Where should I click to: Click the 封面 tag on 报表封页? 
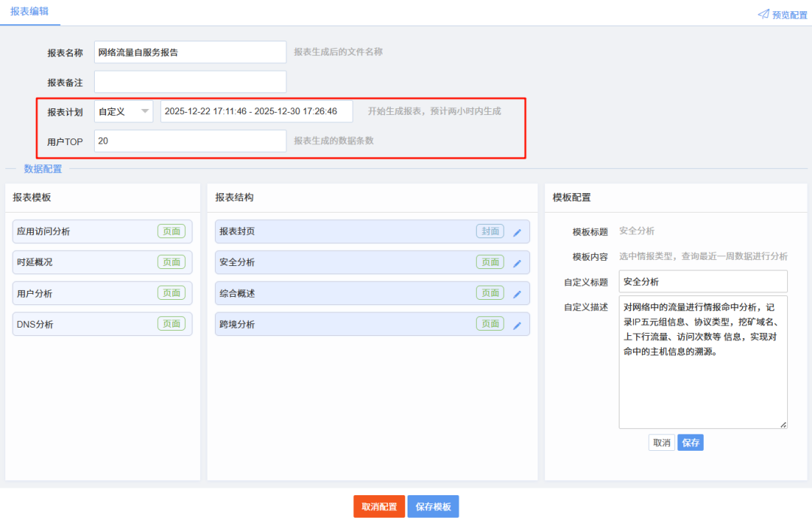click(x=490, y=231)
